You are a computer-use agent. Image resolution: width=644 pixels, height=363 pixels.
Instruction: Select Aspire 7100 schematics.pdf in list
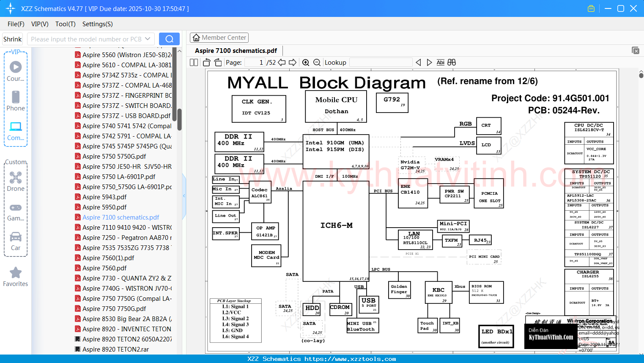[x=121, y=217]
